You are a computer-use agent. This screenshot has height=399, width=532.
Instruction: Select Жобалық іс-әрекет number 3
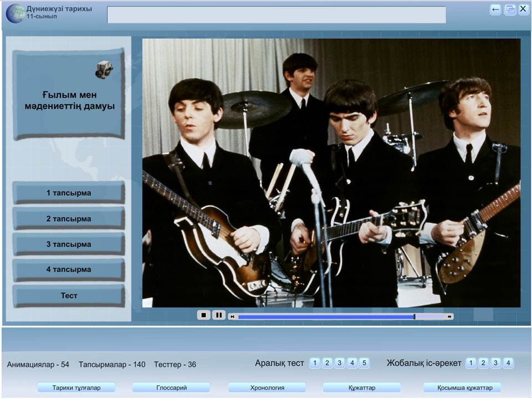pyautogui.click(x=495, y=363)
